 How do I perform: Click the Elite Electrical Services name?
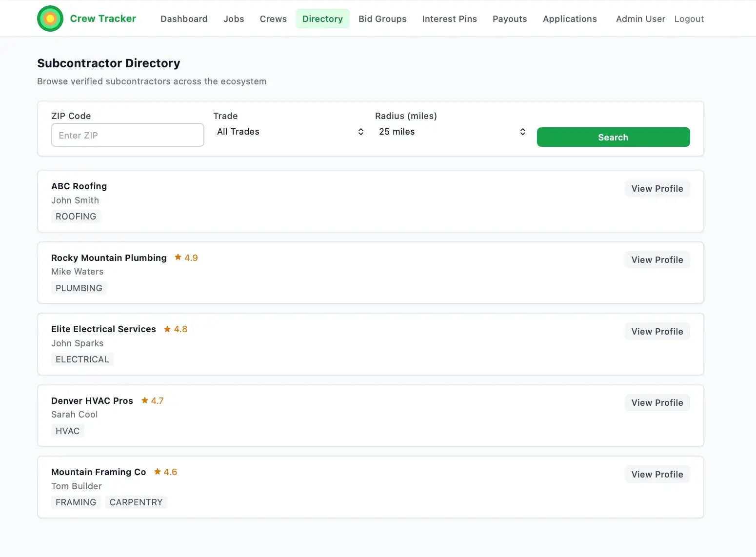[103, 329]
